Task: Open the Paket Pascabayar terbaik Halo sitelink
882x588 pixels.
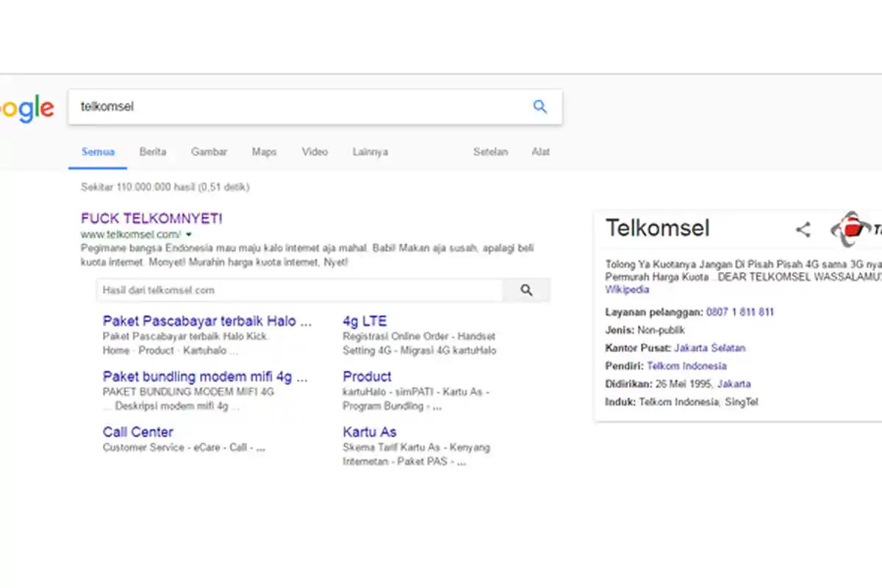Action: pyautogui.click(x=207, y=321)
